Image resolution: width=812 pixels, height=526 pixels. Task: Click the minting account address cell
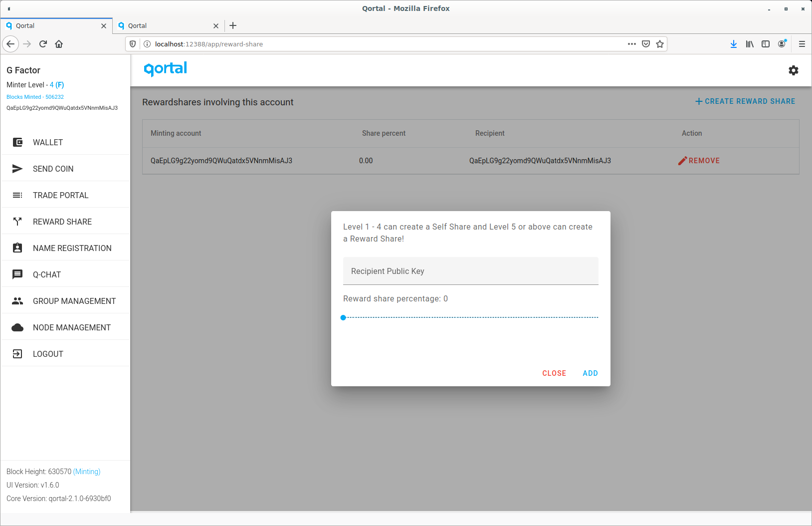pyautogui.click(x=221, y=161)
